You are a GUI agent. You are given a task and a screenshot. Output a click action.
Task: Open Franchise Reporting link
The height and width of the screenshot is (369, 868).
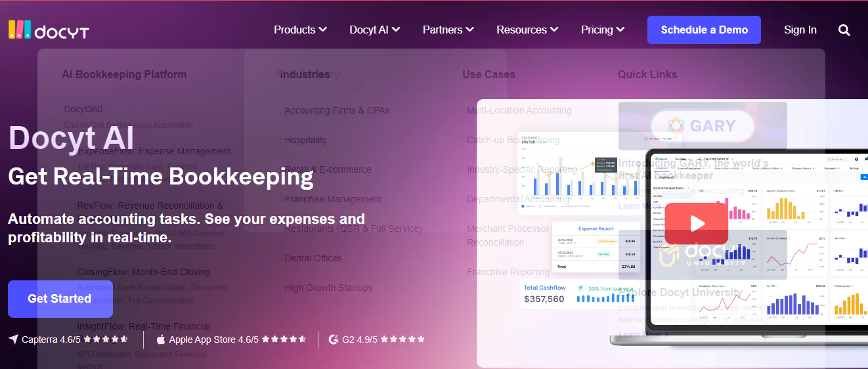[508, 272]
